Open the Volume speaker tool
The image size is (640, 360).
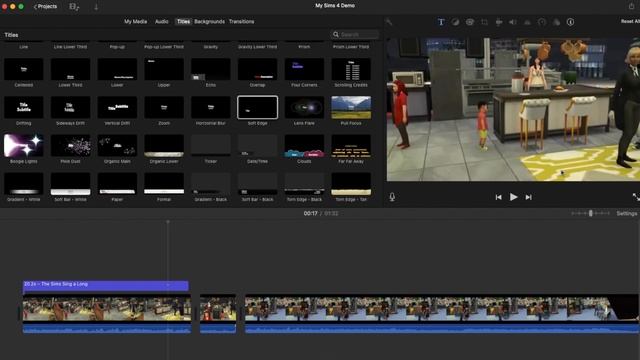(x=513, y=22)
